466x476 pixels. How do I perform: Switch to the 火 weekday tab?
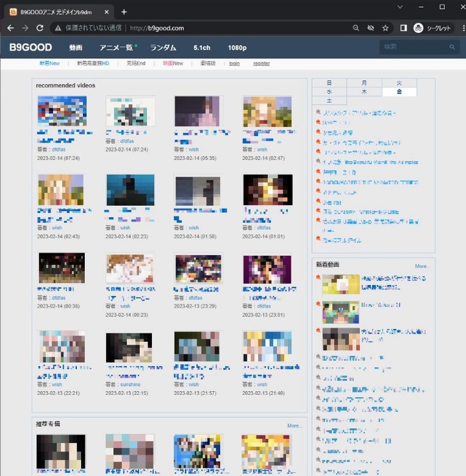(x=399, y=83)
